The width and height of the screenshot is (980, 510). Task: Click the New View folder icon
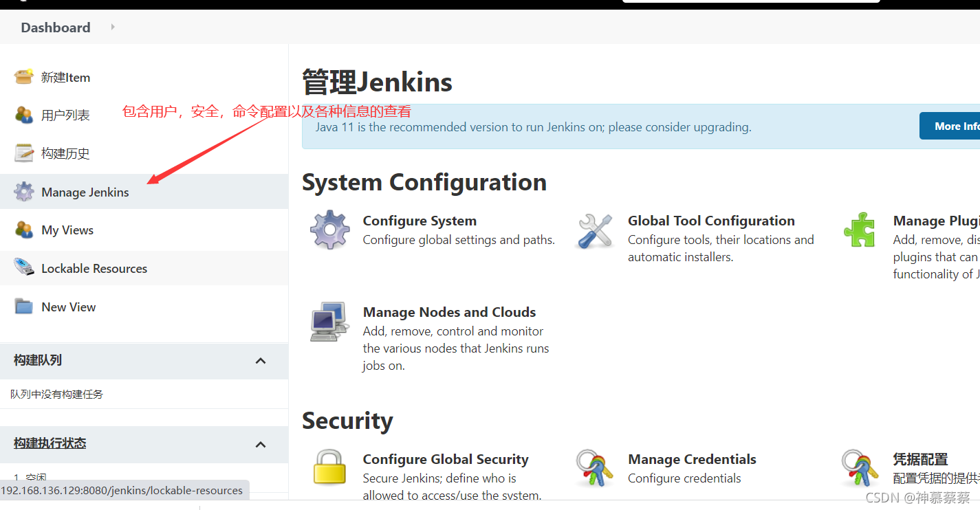[24, 307]
